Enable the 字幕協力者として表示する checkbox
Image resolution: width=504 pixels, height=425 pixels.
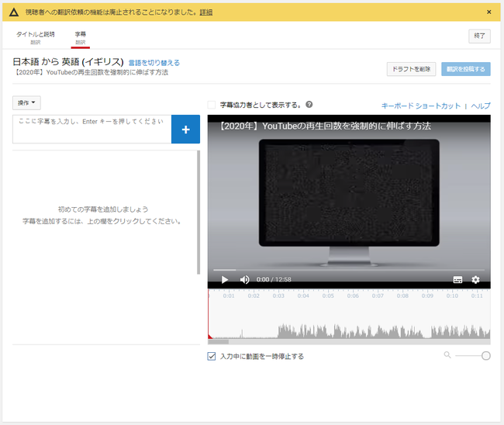point(212,105)
